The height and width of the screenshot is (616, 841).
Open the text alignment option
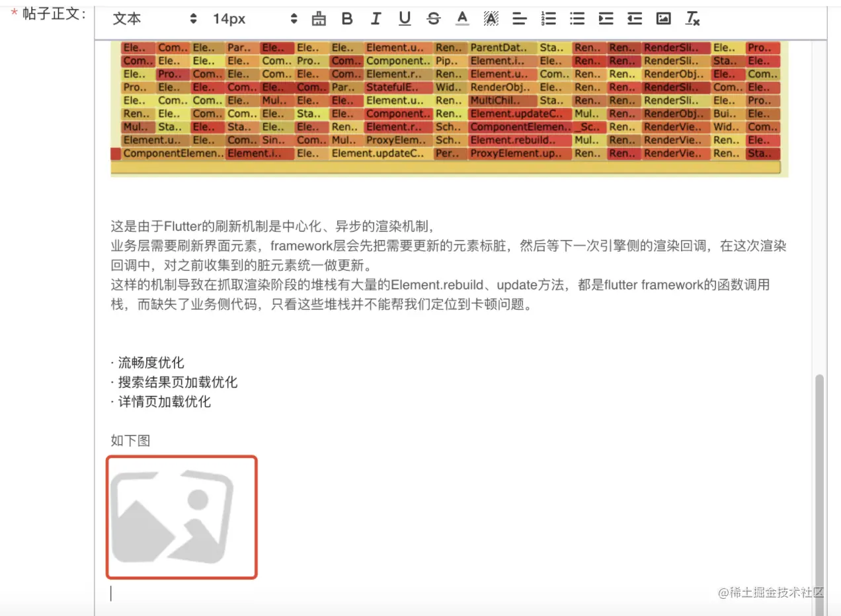click(x=520, y=19)
